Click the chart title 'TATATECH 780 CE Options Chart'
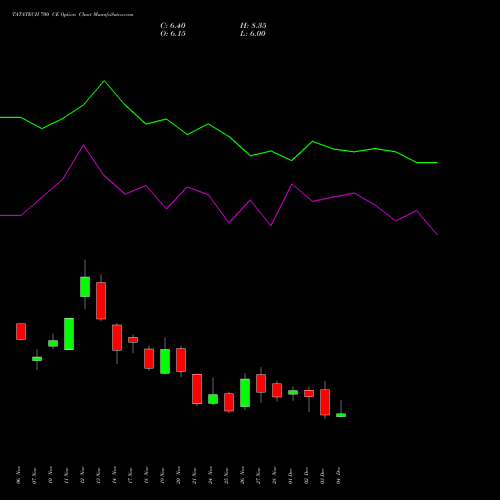The width and height of the screenshot is (500, 500). point(52,14)
